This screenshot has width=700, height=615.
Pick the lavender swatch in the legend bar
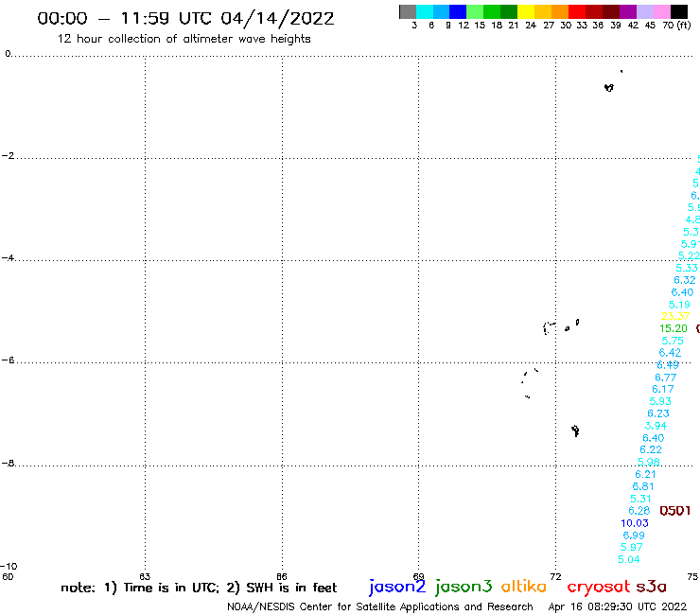(645, 11)
